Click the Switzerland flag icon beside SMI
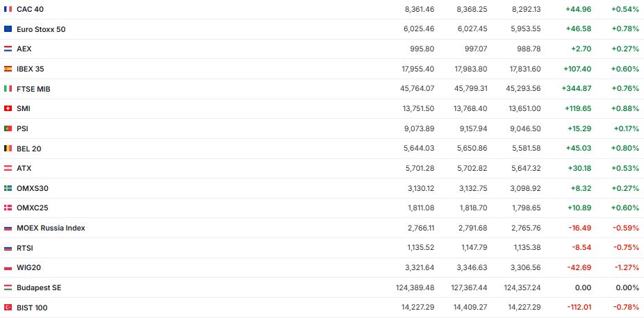Viewport: 644px width, 318px height. tap(8, 108)
